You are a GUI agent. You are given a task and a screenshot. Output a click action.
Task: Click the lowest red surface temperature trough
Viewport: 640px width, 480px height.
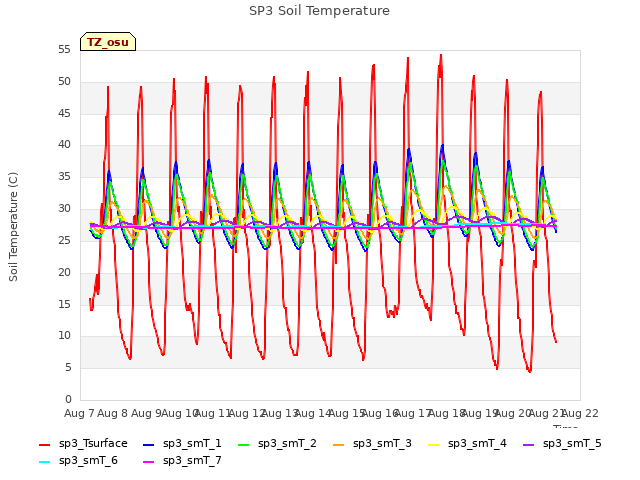530,371
